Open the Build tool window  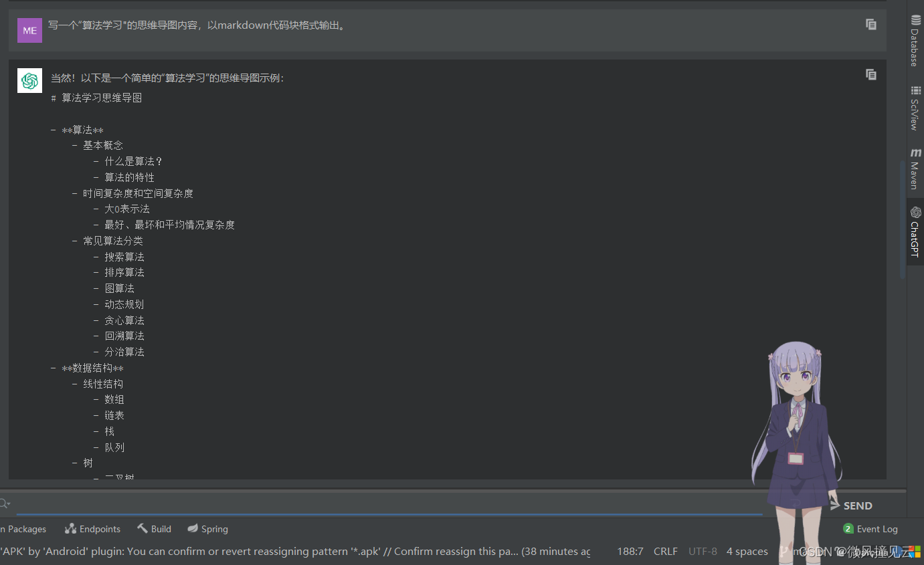(154, 529)
